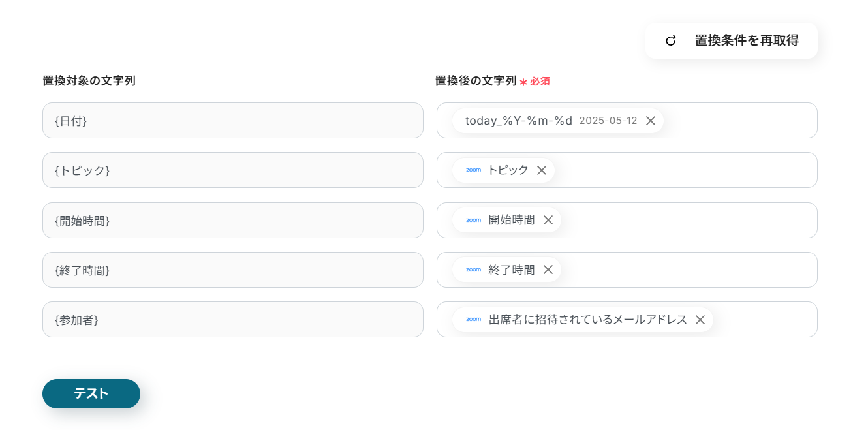Select the today_%Y-%m-%d date tag
The image size is (868, 430).
click(x=518, y=121)
